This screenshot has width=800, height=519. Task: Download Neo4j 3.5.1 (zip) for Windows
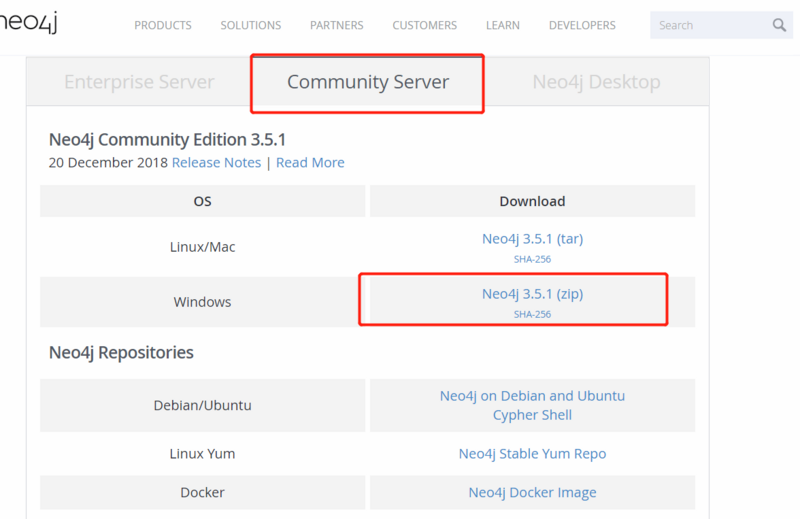point(532,294)
